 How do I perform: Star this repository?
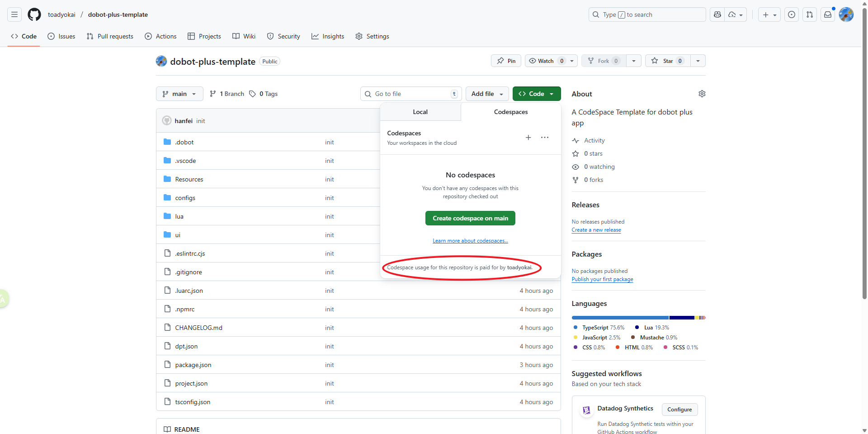pyautogui.click(x=664, y=61)
